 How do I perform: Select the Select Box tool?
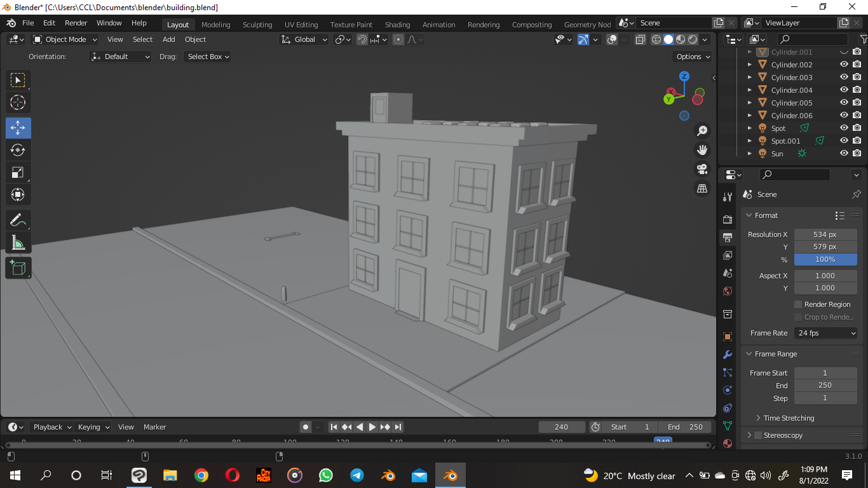tap(18, 80)
